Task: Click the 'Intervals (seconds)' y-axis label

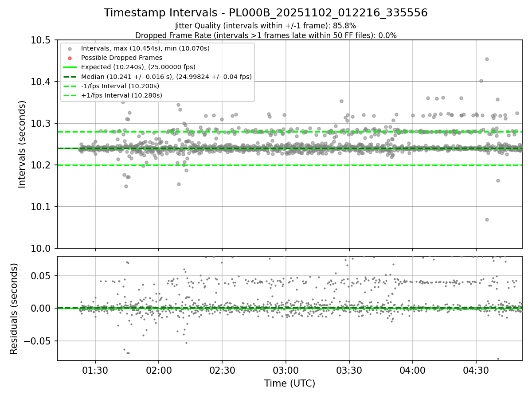Action: [x=22, y=144]
